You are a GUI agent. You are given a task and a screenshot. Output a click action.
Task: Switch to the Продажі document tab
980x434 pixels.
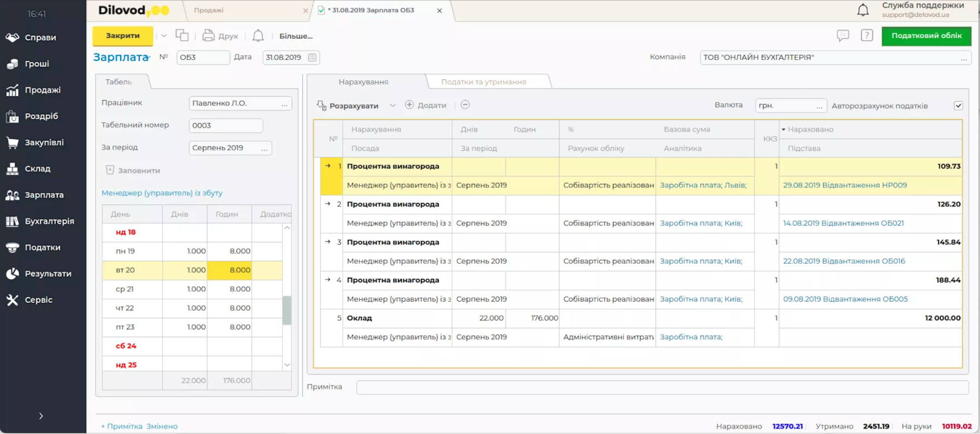click(x=209, y=10)
